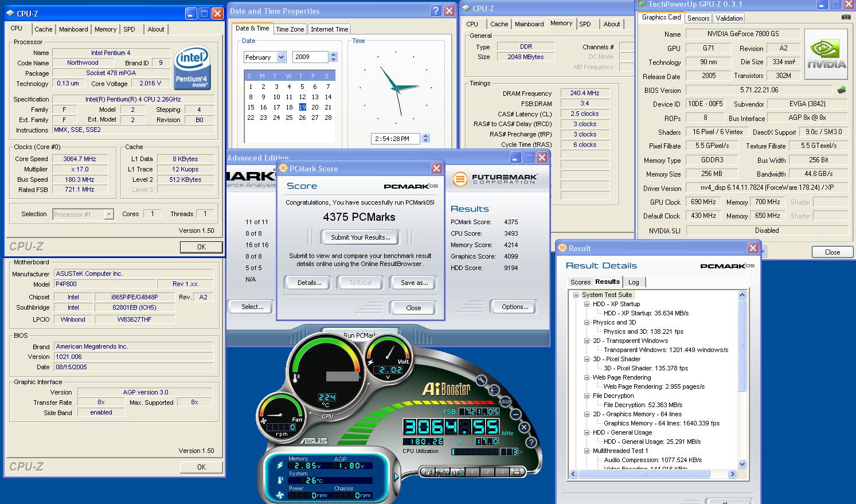The width and height of the screenshot is (856, 504).
Task: Click PCMark Options... button
Action: pos(515,307)
